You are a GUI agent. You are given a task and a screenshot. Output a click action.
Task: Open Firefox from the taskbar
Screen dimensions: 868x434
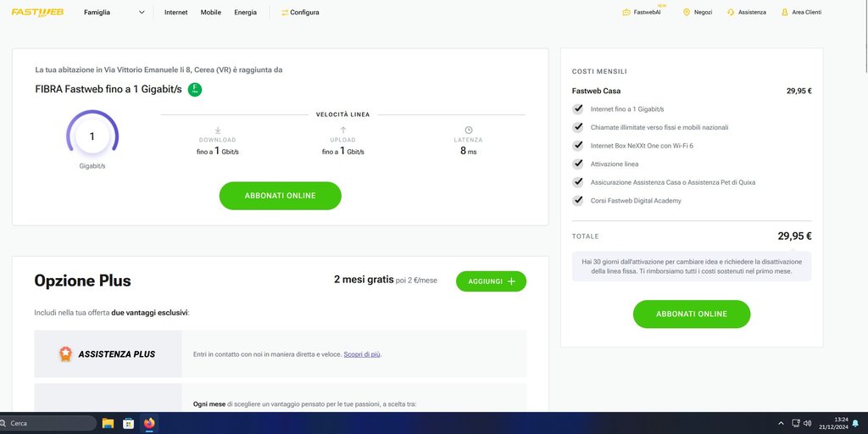pyautogui.click(x=150, y=423)
